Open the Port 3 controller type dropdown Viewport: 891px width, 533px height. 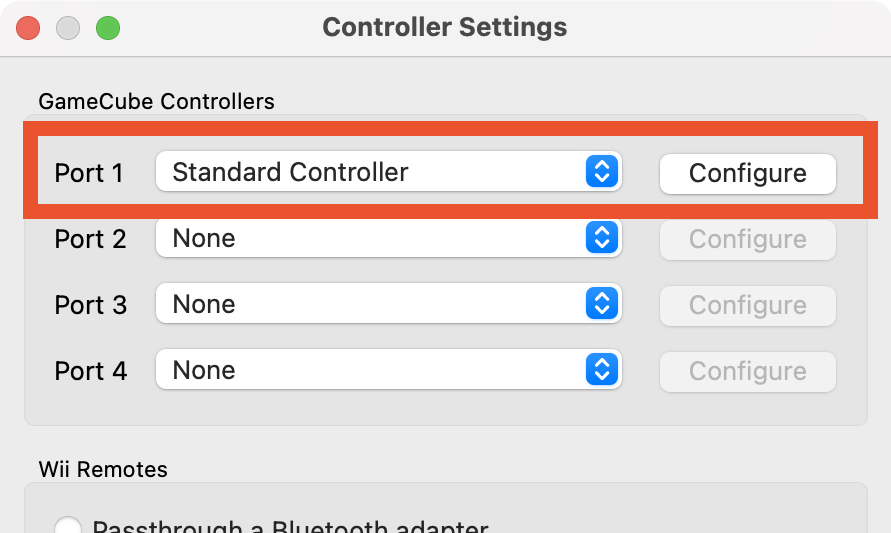pyautogui.click(x=389, y=303)
